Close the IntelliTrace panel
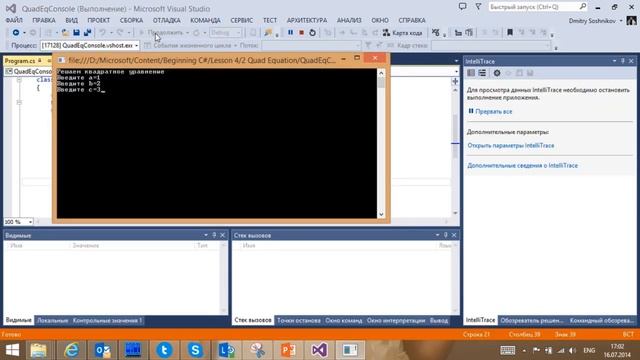 631,61
